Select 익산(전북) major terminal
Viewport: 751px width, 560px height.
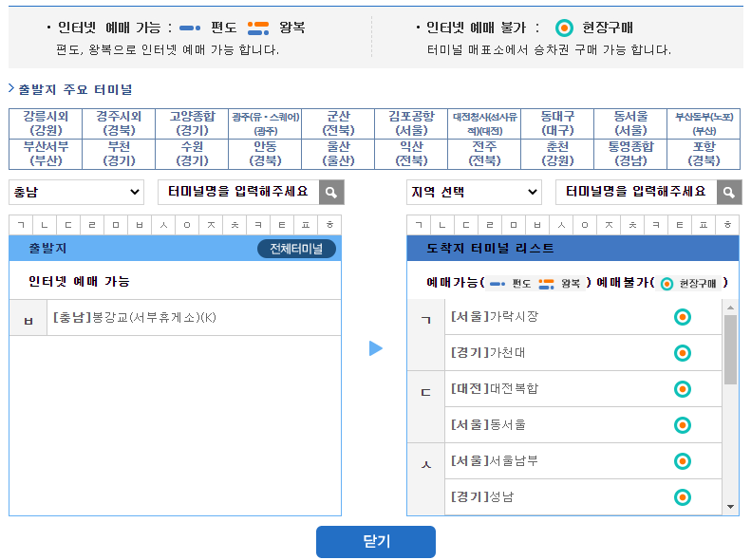[x=411, y=154]
